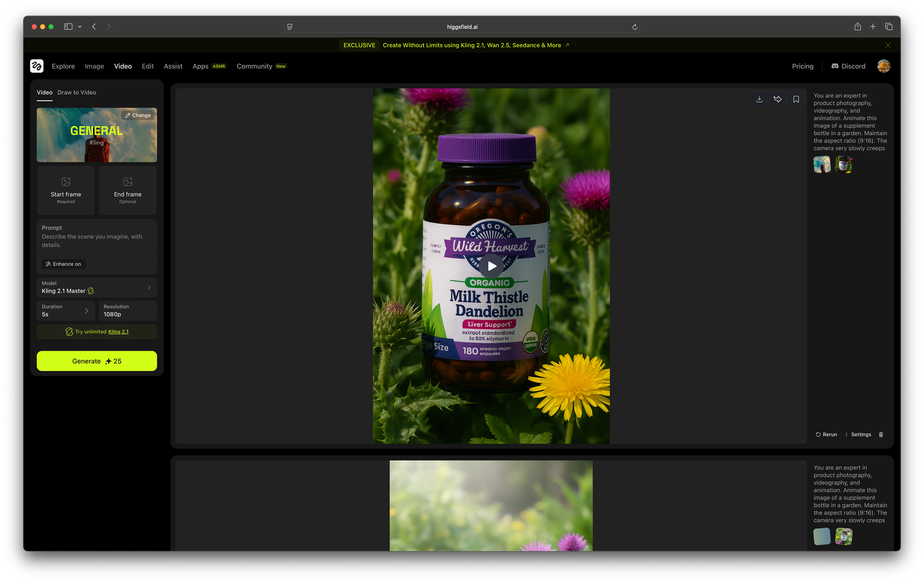The image size is (924, 582).
Task: Expand the Model Kling 2.1 Master selector
Action: click(x=97, y=287)
